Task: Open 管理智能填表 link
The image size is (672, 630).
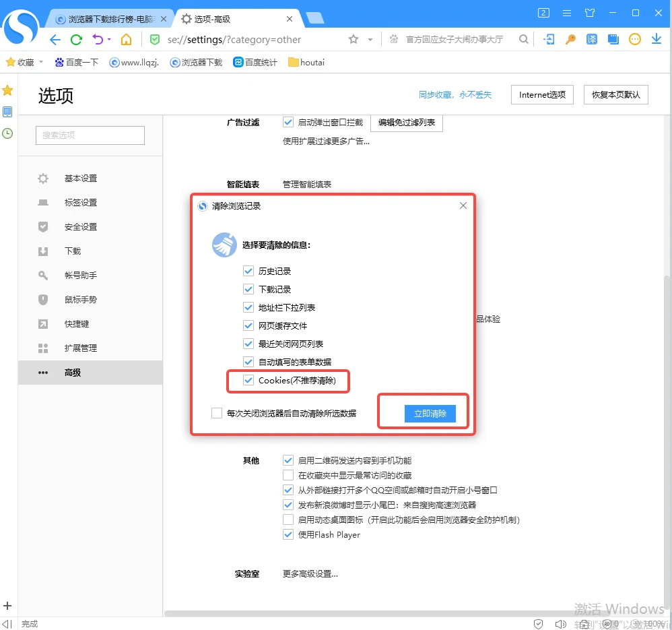Action: [307, 185]
